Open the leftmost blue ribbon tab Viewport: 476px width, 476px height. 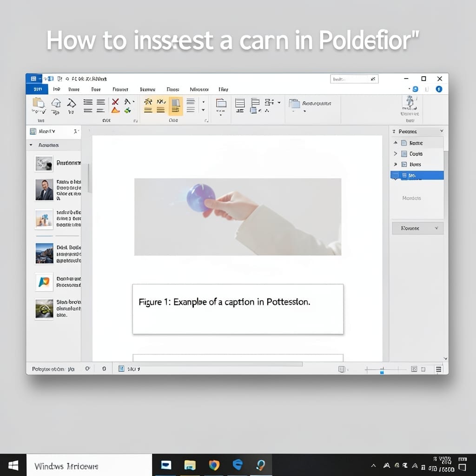pyautogui.click(x=37, y=89)
